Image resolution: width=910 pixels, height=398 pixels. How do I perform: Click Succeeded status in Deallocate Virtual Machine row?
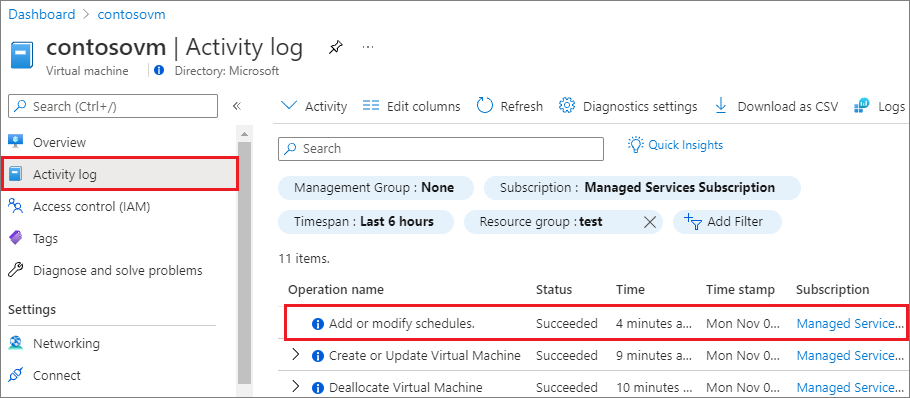pyautogui.click(x=566, y=388)
